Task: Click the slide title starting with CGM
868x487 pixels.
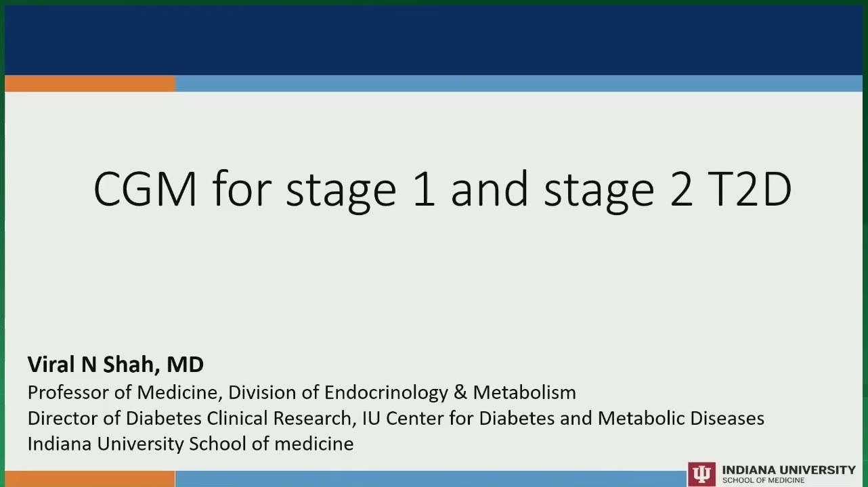Action: 442,190
